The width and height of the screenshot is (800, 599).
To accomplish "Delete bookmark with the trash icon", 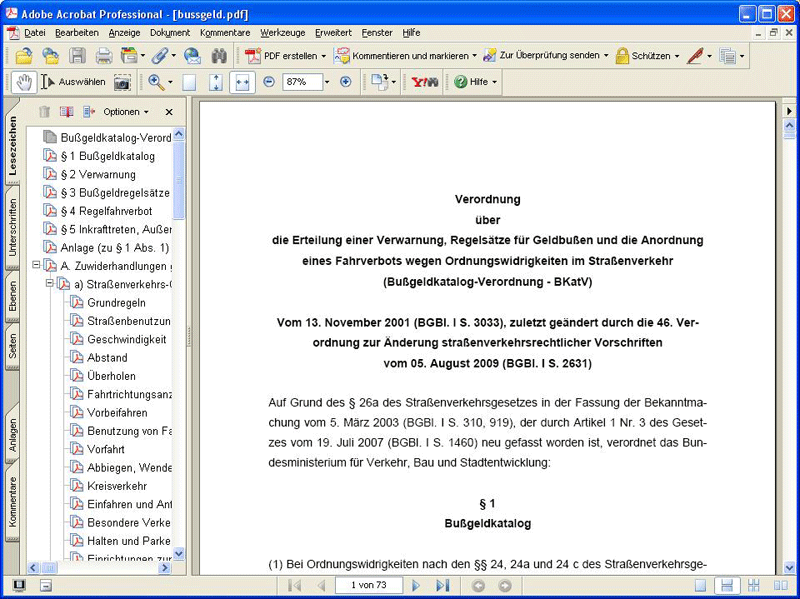I will [x=44, y=112].
